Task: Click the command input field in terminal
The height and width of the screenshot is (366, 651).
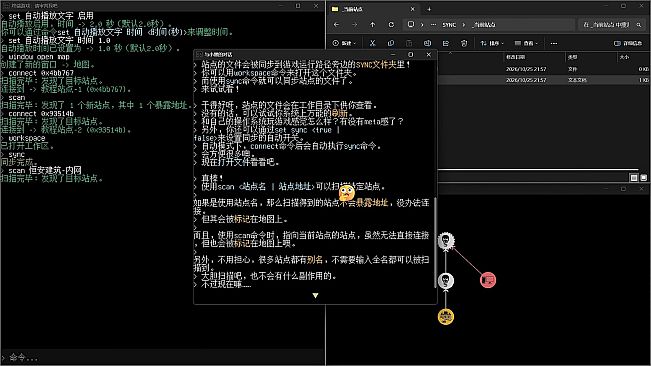Action: (x=162, y=357)
